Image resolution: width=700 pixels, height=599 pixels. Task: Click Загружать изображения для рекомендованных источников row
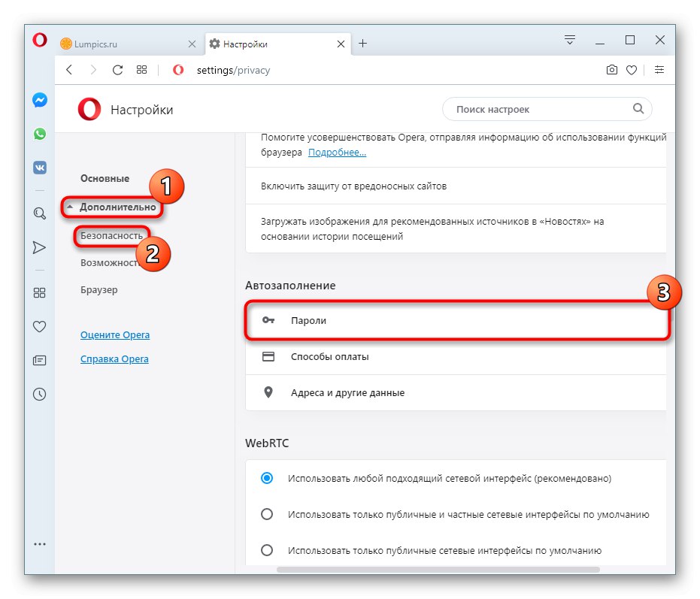click(x=456, y=228)
